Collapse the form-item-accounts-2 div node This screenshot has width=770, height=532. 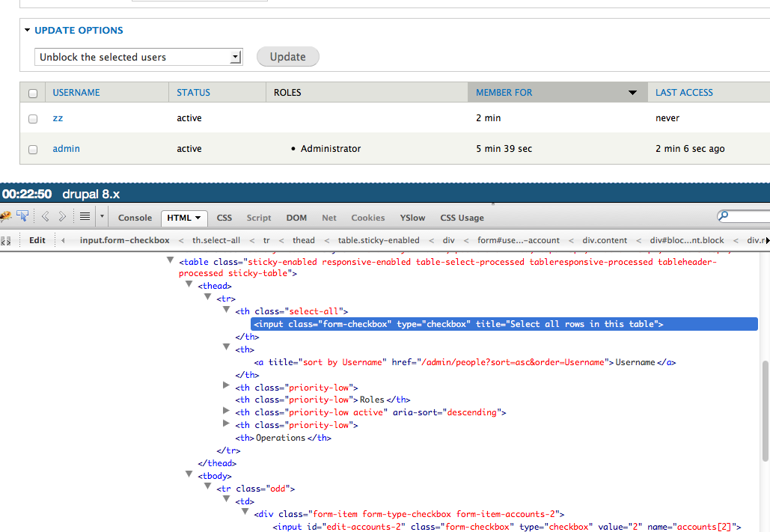pos(245,512)
